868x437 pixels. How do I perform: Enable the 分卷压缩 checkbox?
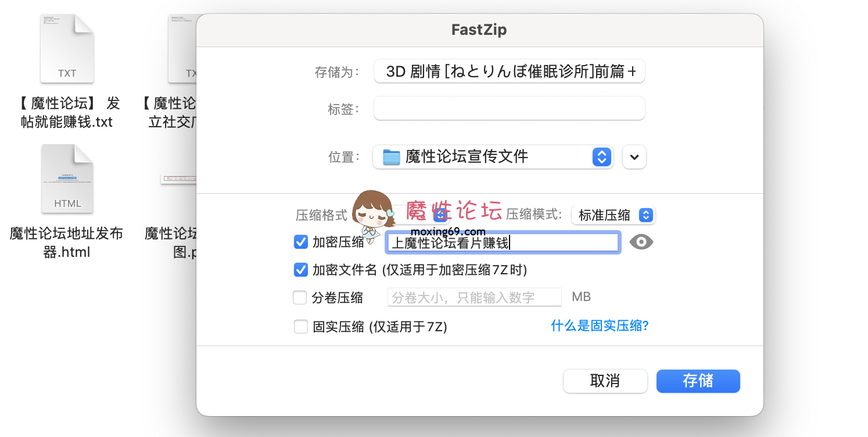300,298
